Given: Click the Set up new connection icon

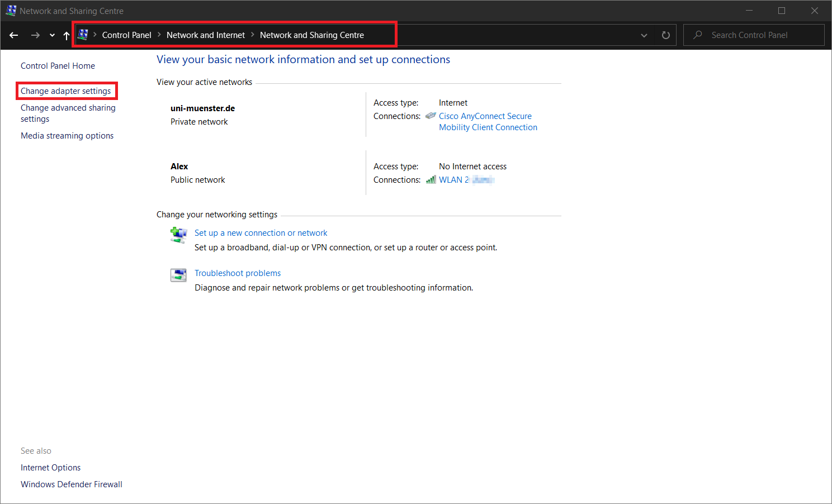Looking at the screenshot, I should [178, 235].
